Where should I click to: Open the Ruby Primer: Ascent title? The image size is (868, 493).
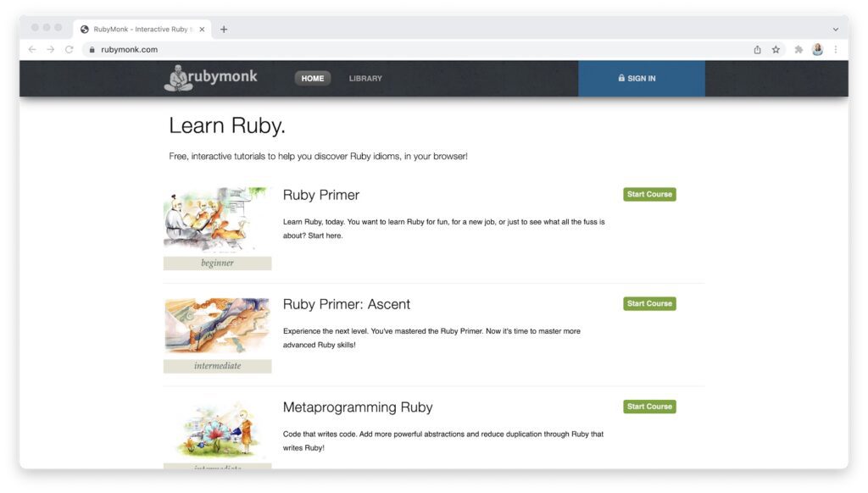click(x=347, y=304)
